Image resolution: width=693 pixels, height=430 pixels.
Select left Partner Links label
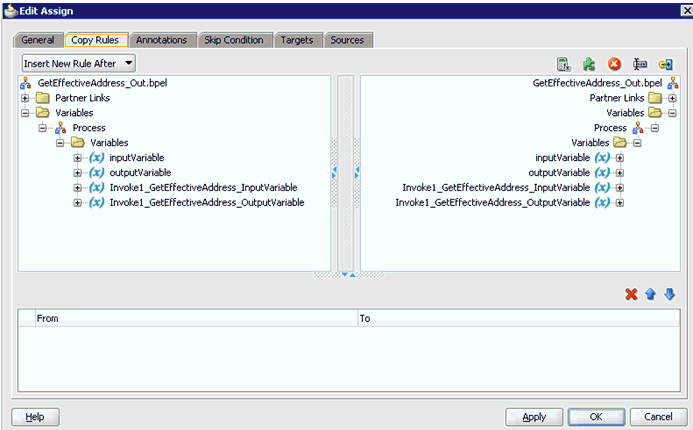[82, 98]
